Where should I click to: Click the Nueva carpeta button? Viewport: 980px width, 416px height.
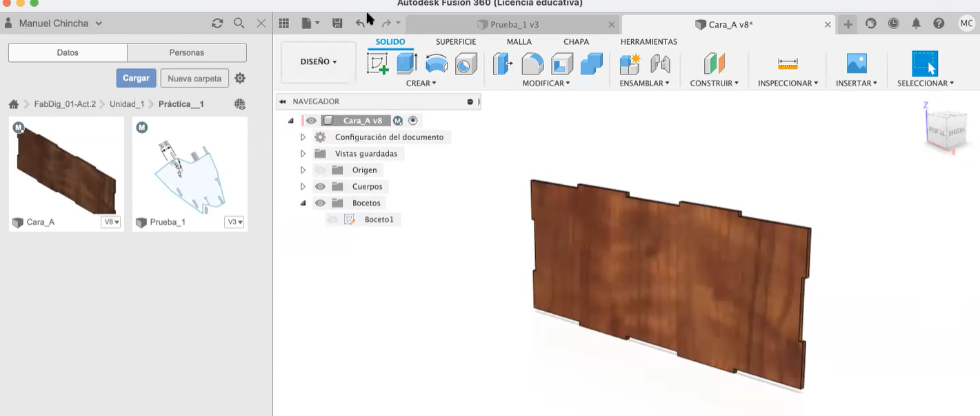click(194, 78)
